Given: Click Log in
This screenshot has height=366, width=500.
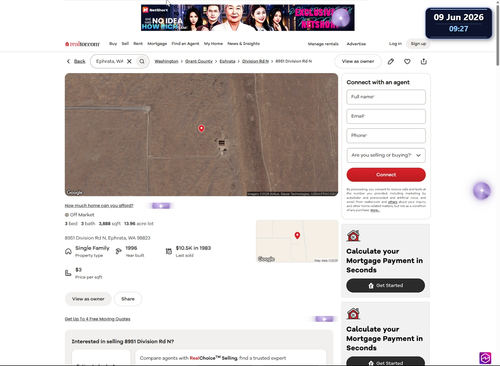Looking at the screenshot, I should tap(395, 44).
